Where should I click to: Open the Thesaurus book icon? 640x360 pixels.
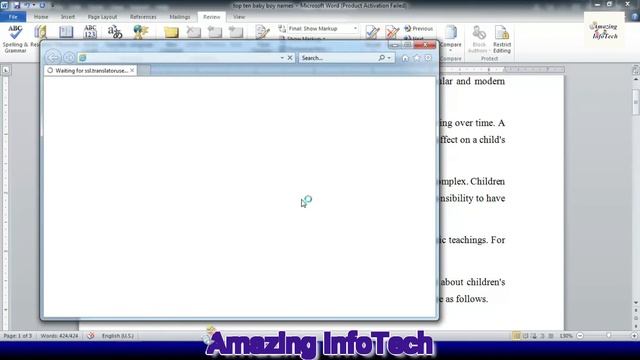click(66, 32)
